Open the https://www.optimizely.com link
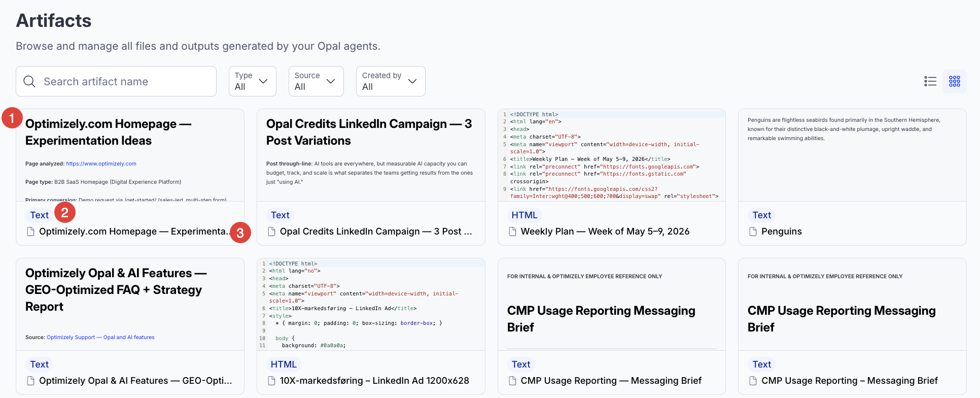Screen dimensions: 980x398 (x=101, y=163)
